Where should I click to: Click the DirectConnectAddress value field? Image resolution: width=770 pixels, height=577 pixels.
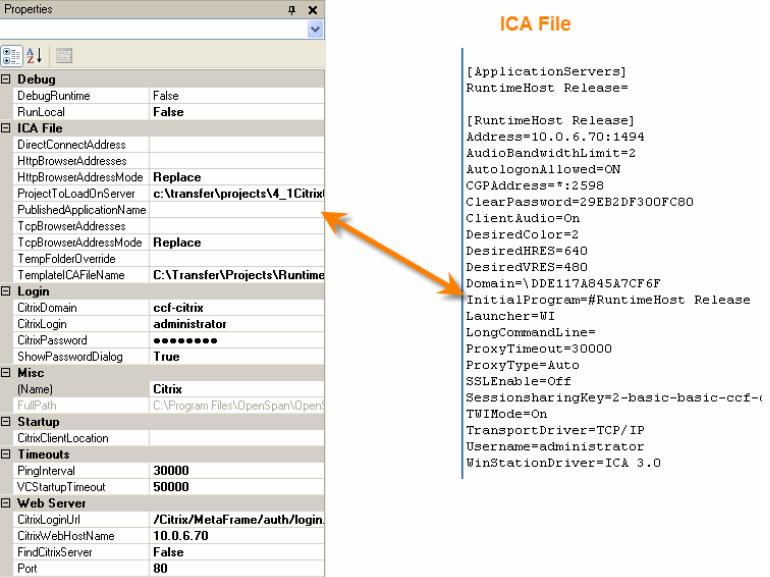tap(237, 144)
